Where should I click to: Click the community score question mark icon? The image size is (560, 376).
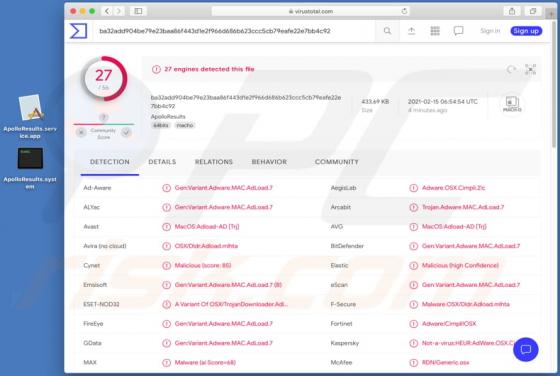(x=104, y=117)
